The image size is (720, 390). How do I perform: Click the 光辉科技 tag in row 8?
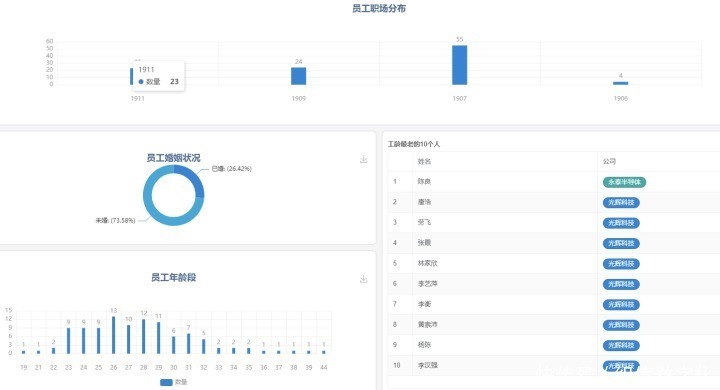click(621, 325)
